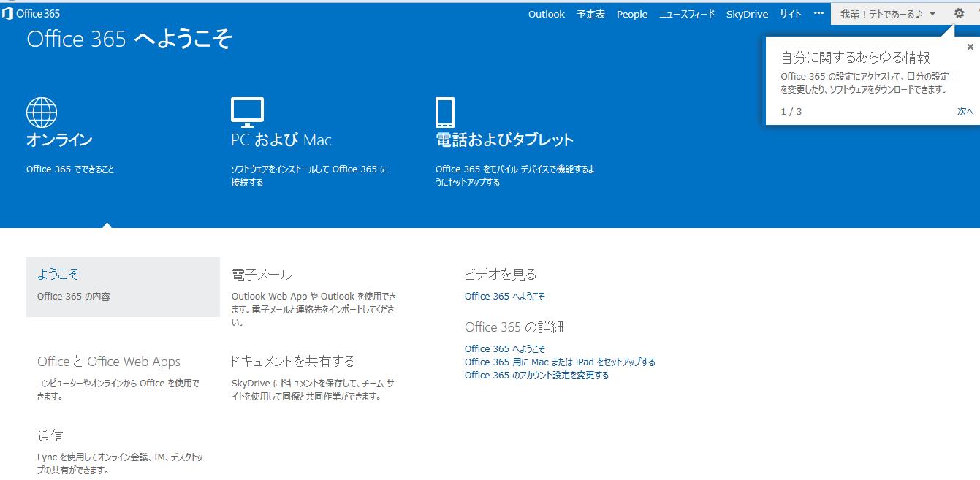Open サイト in the navigation
The width and height of the screenshot is (980, 480).
tap(791, 14)
